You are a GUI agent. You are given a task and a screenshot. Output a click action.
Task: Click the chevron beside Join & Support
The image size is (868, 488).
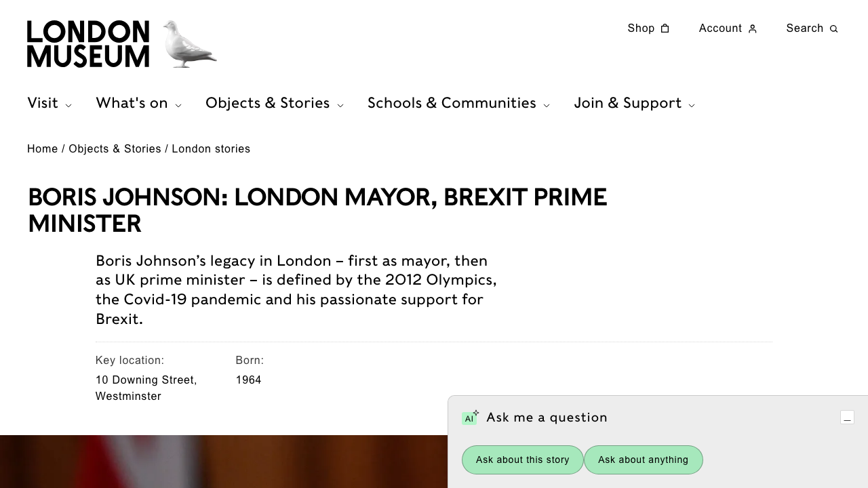692,104
